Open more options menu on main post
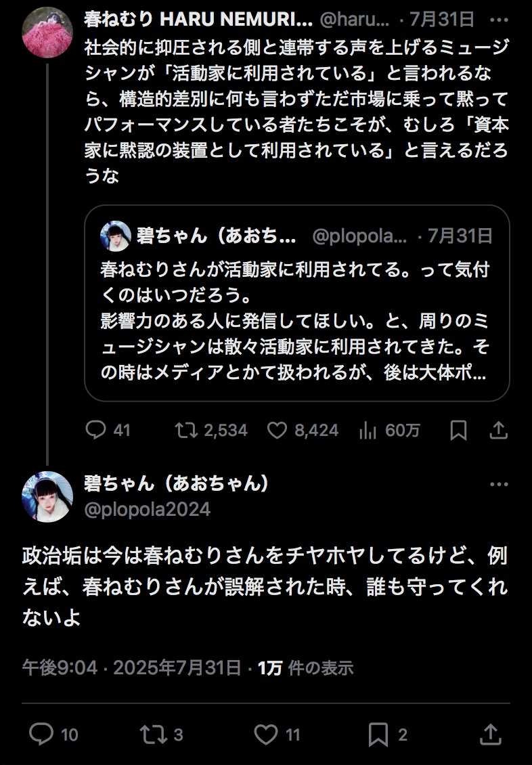 498,485
